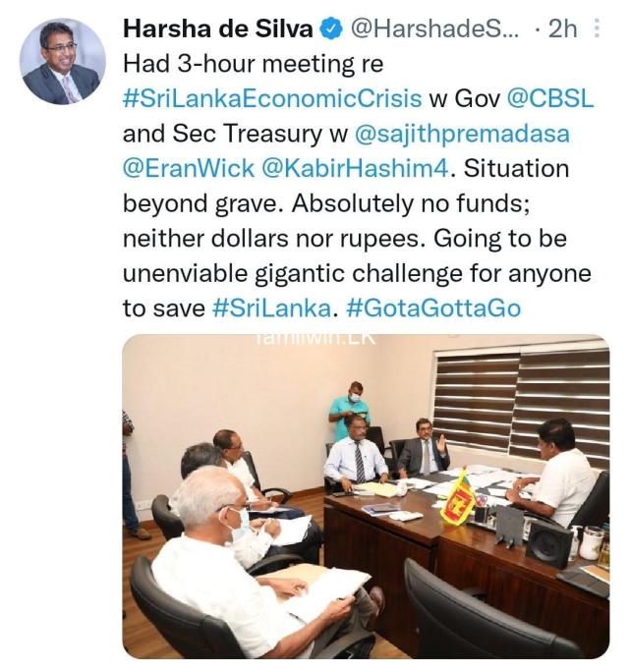Click the watermark text on the photo
The image size is (629, 672).
pyautogui.click(x=316, y=339)
